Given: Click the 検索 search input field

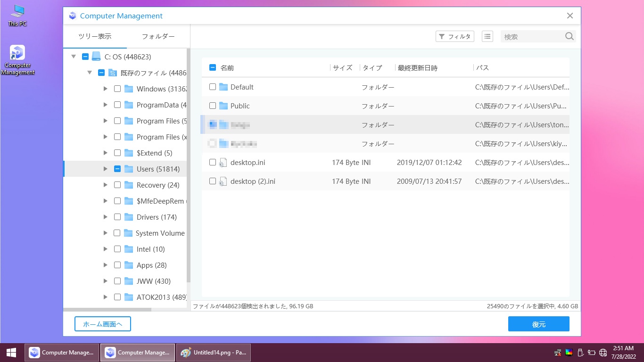Looking at the screenshot, I should click(x=532, y=36).
